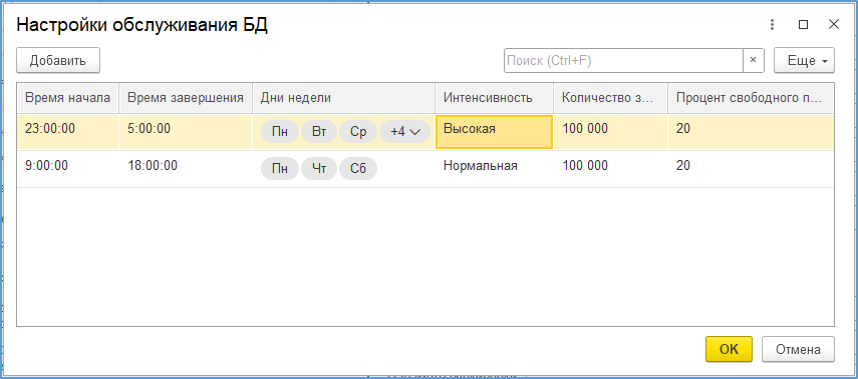The width and height of the screenshot is (858, 379).
Task: Select the 5:00:00 end time cell
Action: point(185,132)
